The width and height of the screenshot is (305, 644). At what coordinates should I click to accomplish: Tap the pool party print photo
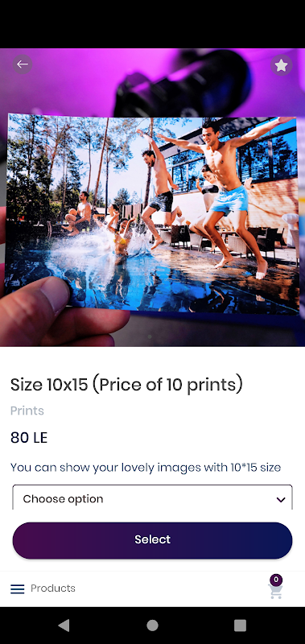(x=152, y=213)
